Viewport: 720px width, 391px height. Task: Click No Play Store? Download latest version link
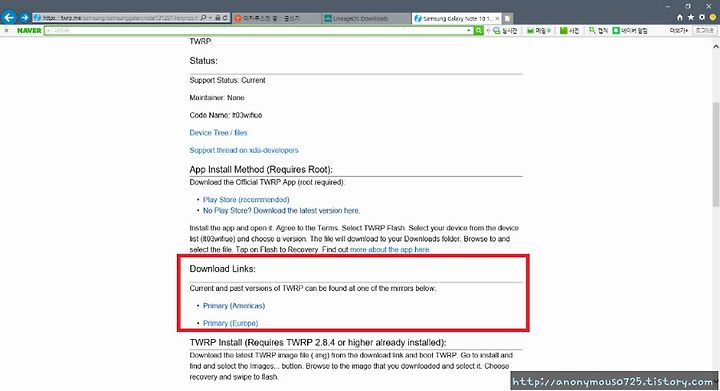click(281, 211)
